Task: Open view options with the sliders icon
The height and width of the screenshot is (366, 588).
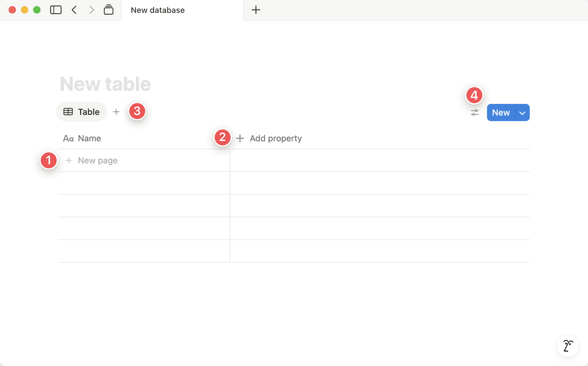Action: point(474,112)
